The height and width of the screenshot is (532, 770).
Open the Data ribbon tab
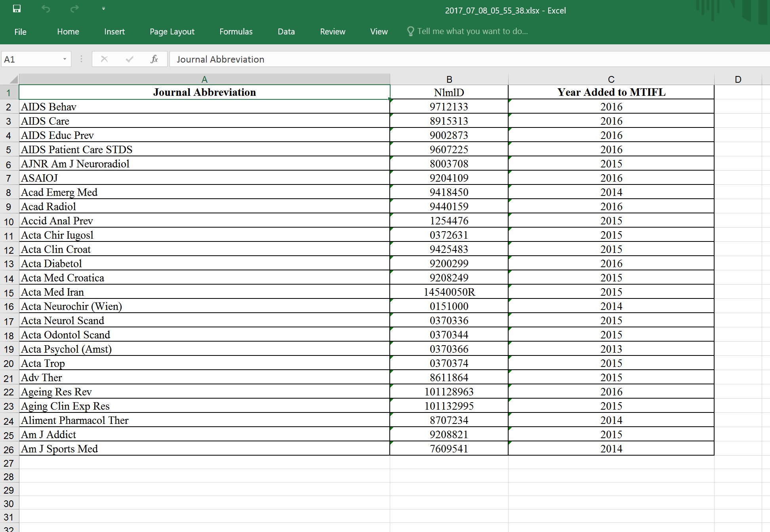[x=286, y=32]
